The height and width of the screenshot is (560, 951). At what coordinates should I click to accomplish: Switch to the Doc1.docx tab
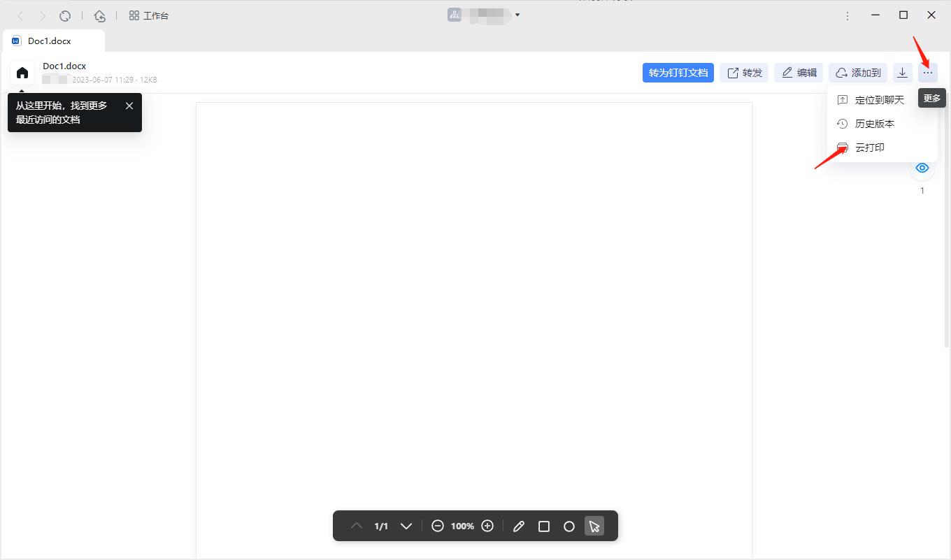pyautogui.click(x=49, y=41)
